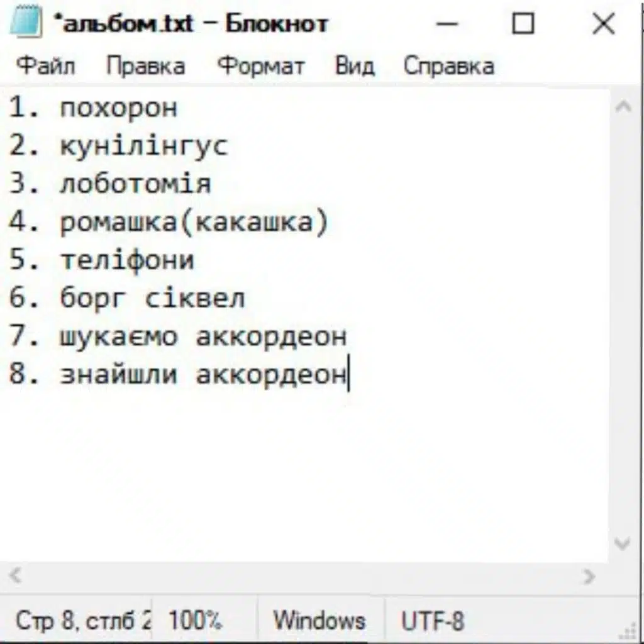Place cursor on line 'похорон'
This screenshot has width=644, height=644.
pos(119,108)
